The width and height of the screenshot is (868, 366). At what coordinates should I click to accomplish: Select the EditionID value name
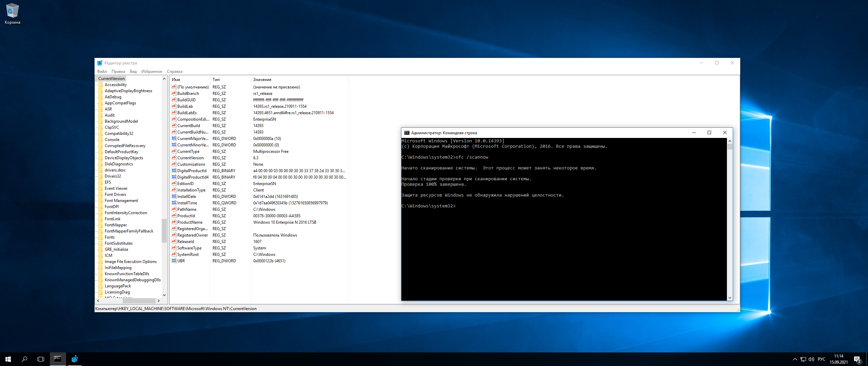(x=185, y=184)
